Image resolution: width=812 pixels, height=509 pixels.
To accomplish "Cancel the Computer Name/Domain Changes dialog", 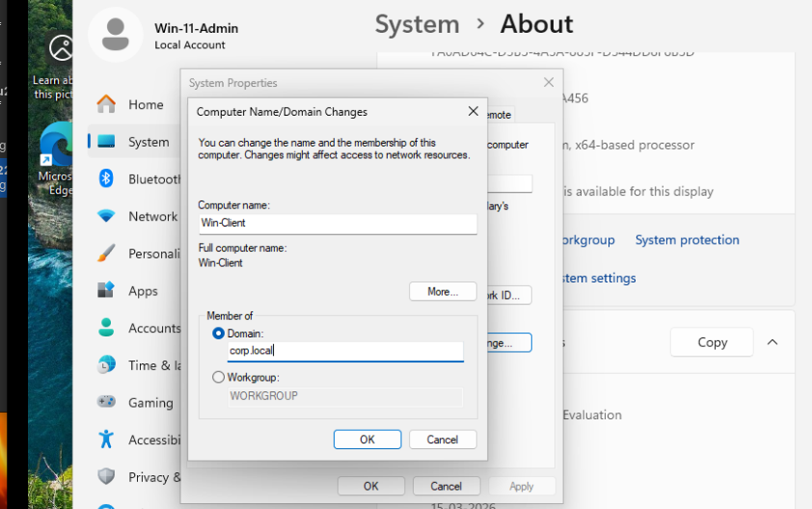I will point(443,439).
